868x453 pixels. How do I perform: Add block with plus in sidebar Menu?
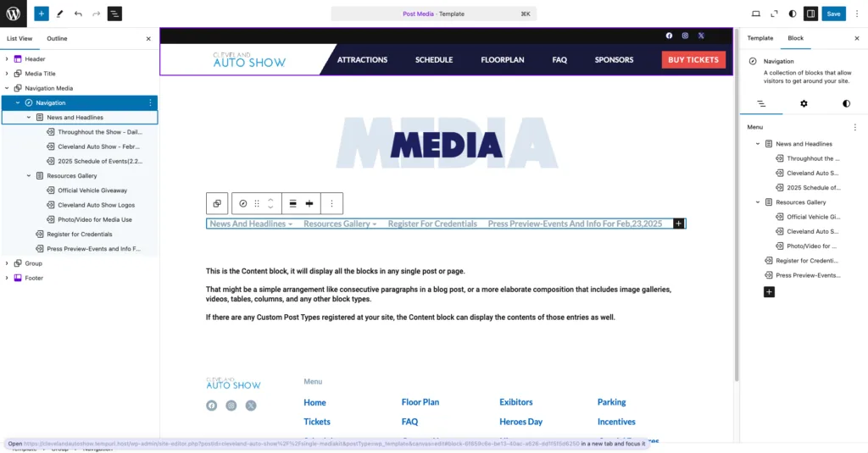click(x=769, y=291)
